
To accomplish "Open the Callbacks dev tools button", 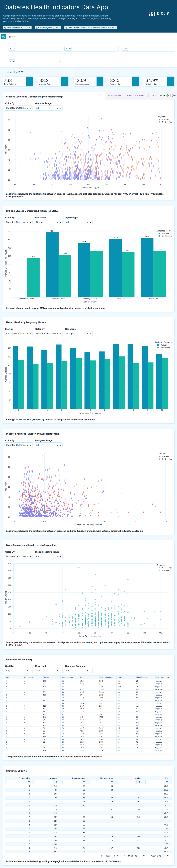I will [x=140, y=95].
